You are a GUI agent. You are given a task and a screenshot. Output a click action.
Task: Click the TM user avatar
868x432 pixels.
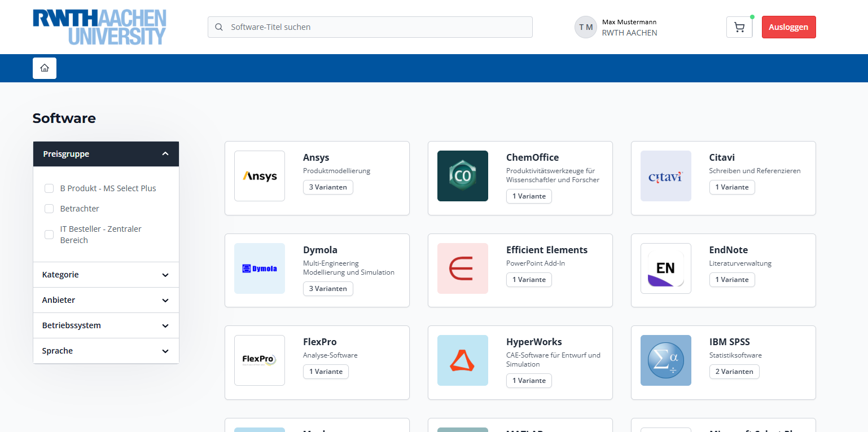point(586,27)
